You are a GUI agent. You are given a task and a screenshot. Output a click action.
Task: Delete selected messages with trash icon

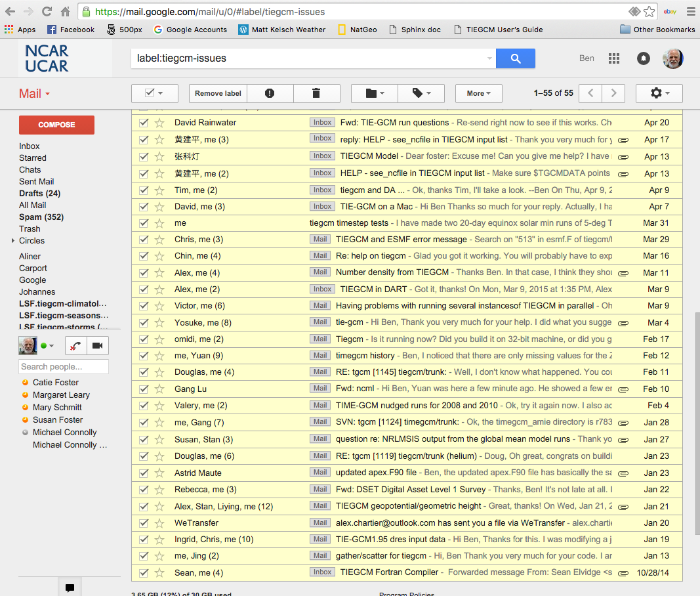point(316,93)
